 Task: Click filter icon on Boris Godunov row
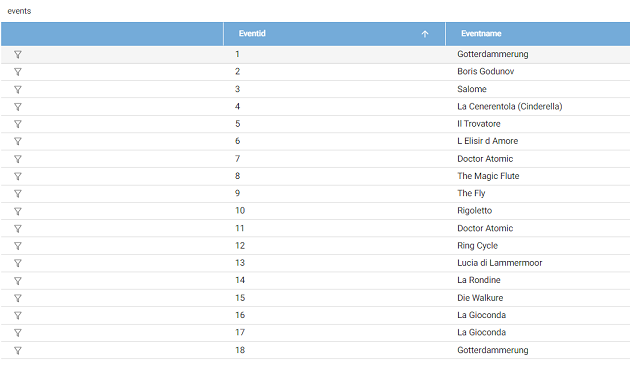pos(18,72)
